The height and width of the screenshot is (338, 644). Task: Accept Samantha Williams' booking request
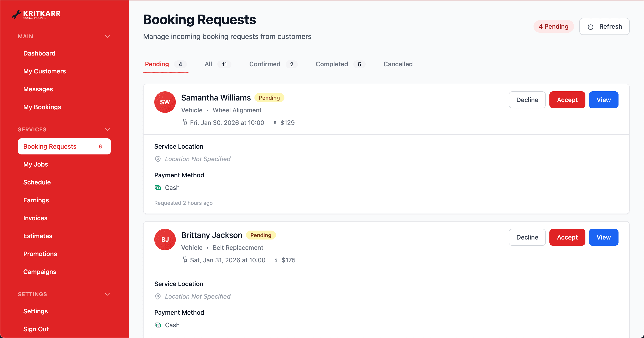coord(567,100)
